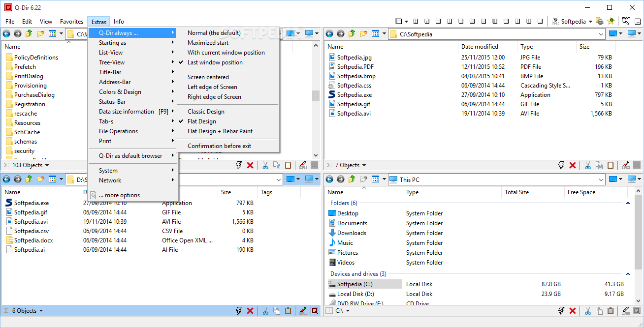Image resolution: width=644 pixels, height=328 pixels.
Task: Click lightning bolt icon in 103 Objects status bar
Action: tap(239, 165)
